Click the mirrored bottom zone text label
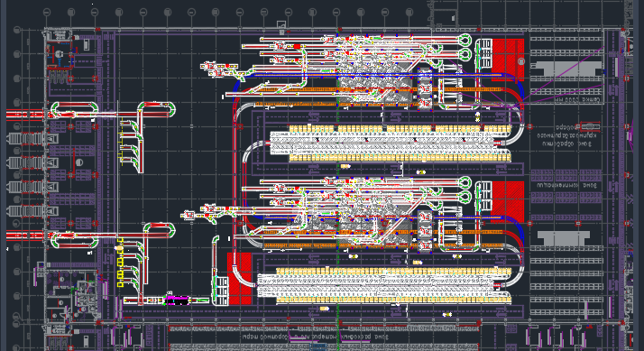 tap(315, 337)
